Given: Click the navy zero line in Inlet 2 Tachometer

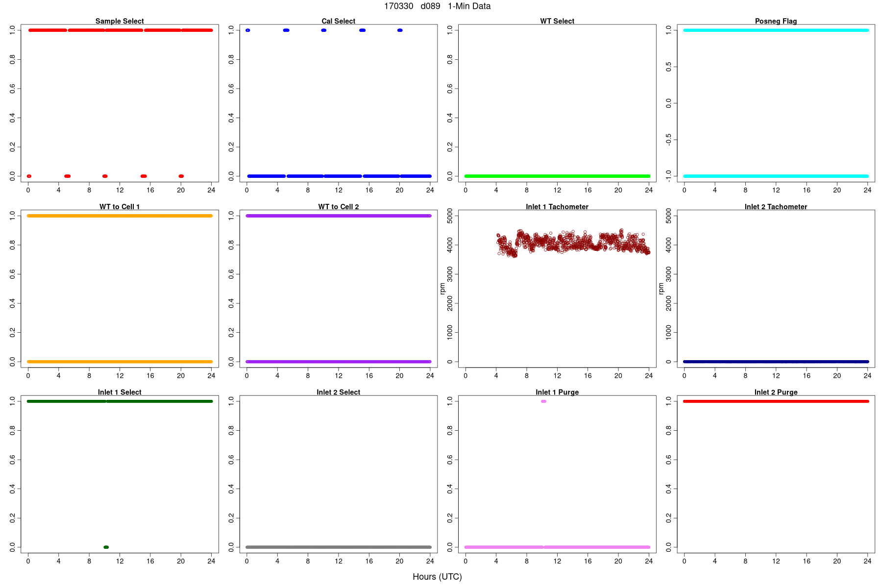Looking at the screenshot, I should tap(776, 362).
